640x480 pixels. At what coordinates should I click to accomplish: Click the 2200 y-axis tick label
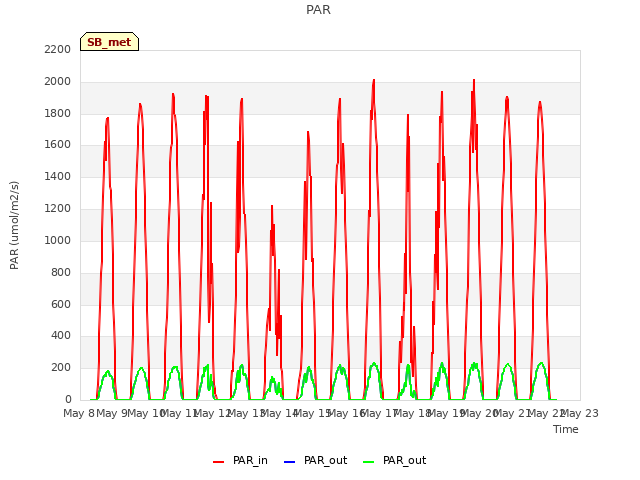(x=58, y=49)
